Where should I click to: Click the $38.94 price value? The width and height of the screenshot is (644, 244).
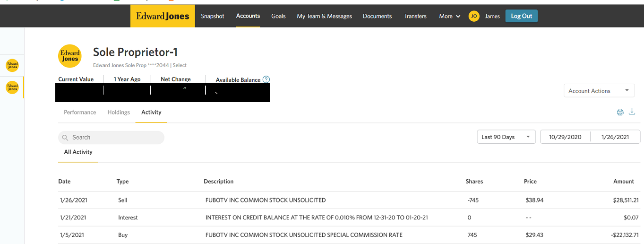point(534,200)
